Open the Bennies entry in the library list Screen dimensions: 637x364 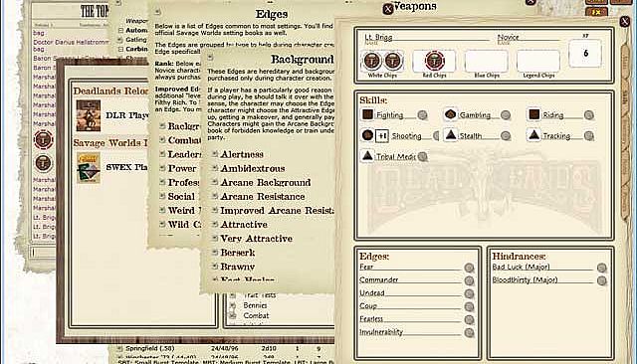click(255, 305)
